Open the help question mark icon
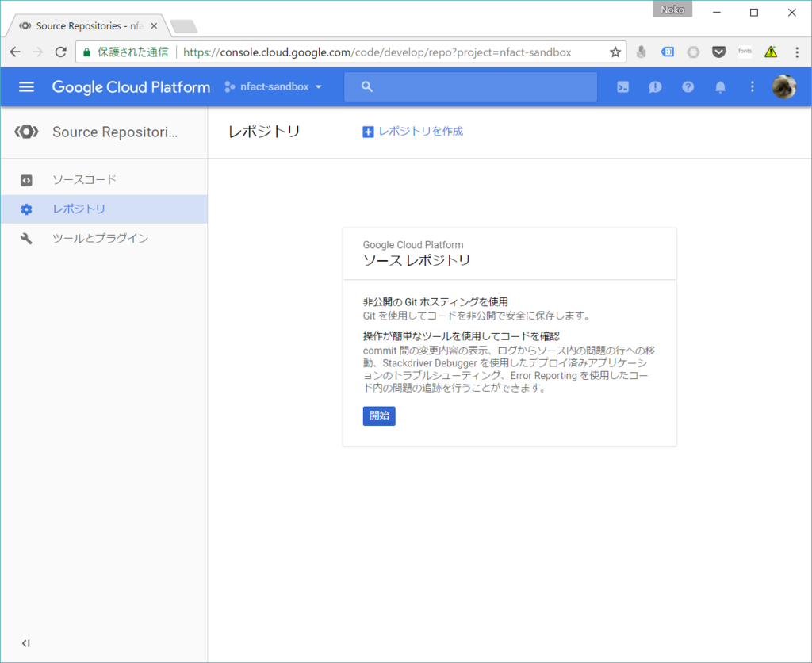This screenshot has height=663, width=812. click(x=688, y=87)
